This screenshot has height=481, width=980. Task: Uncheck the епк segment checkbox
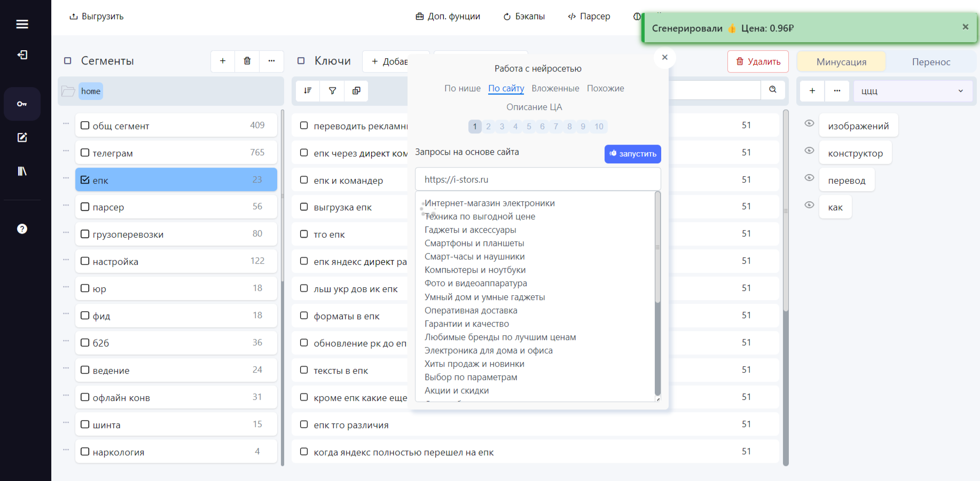(85, 180)
